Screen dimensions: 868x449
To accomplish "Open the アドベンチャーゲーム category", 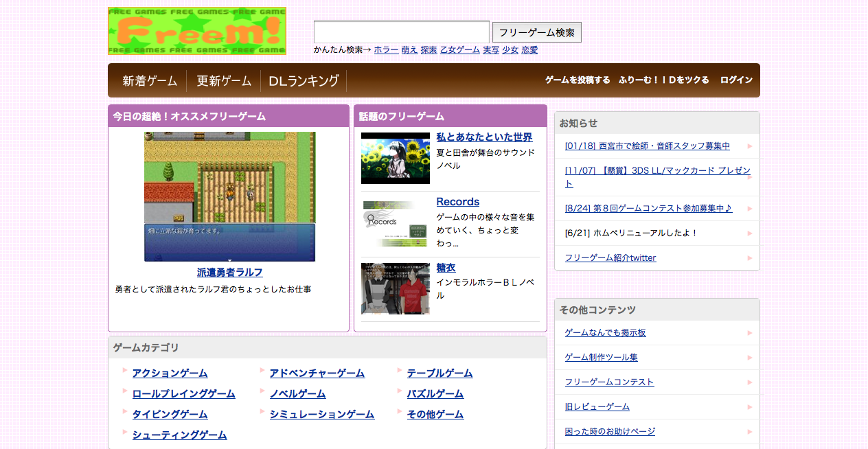I will click(x=317, y=373).
